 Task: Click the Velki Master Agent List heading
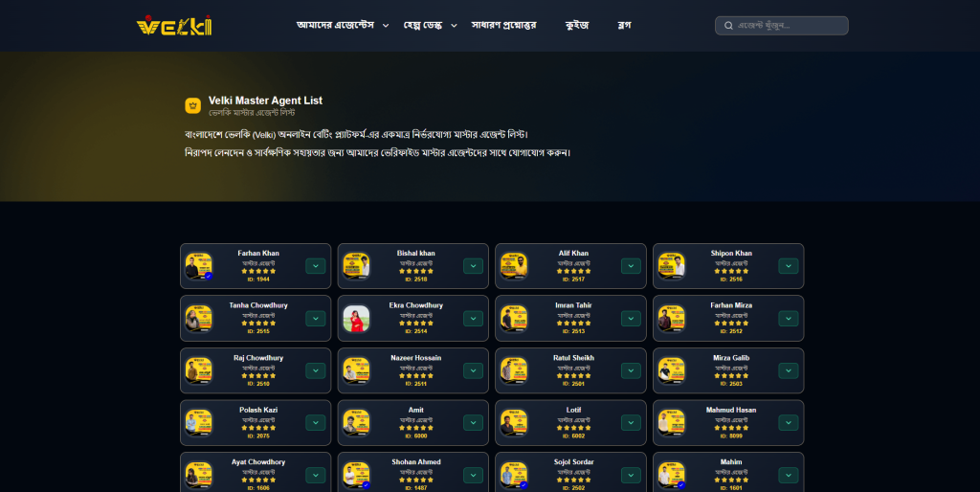pyautogui.click(x=266, y=101)
